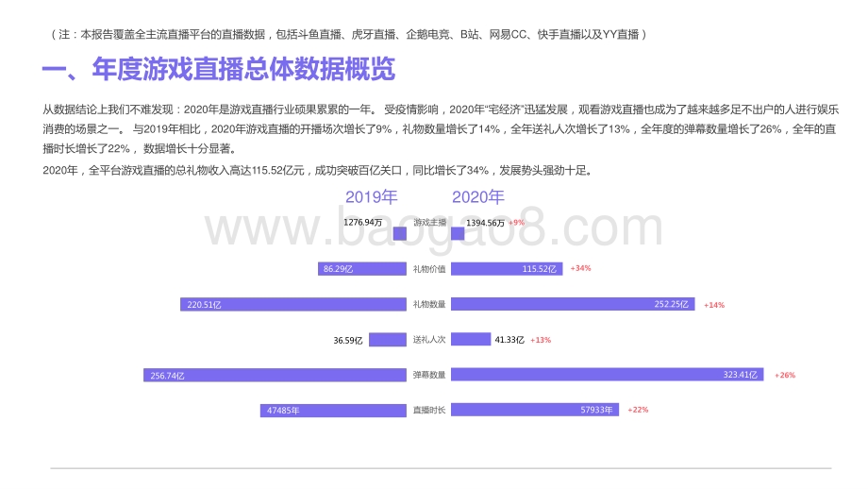Click the +9% growth label

(x=516, y=223)
